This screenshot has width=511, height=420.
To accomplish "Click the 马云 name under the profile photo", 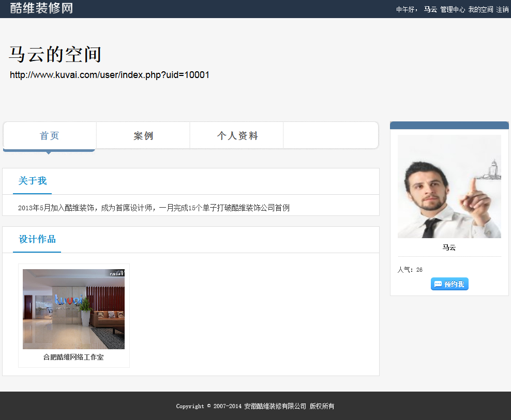I will click(449, 247).
